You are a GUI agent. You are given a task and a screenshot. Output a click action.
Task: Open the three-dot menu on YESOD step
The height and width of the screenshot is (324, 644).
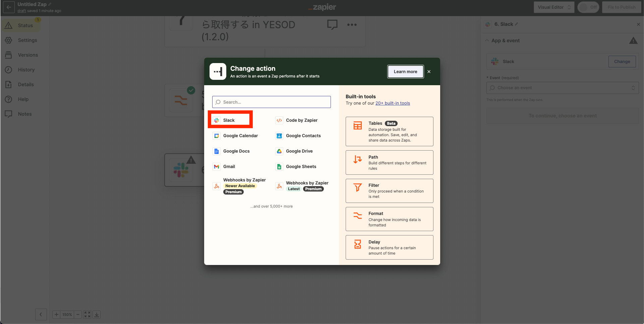tap(352, 24)
